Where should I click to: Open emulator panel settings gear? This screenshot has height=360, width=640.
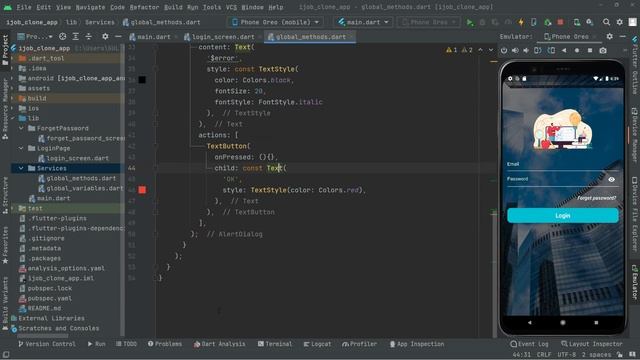609,36
